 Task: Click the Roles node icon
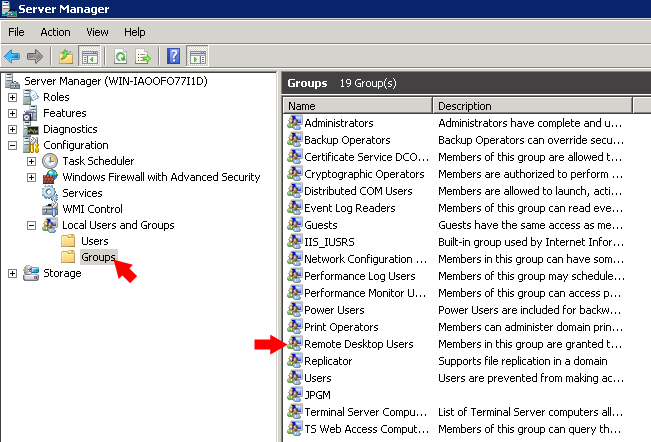[x=31, y=97]
